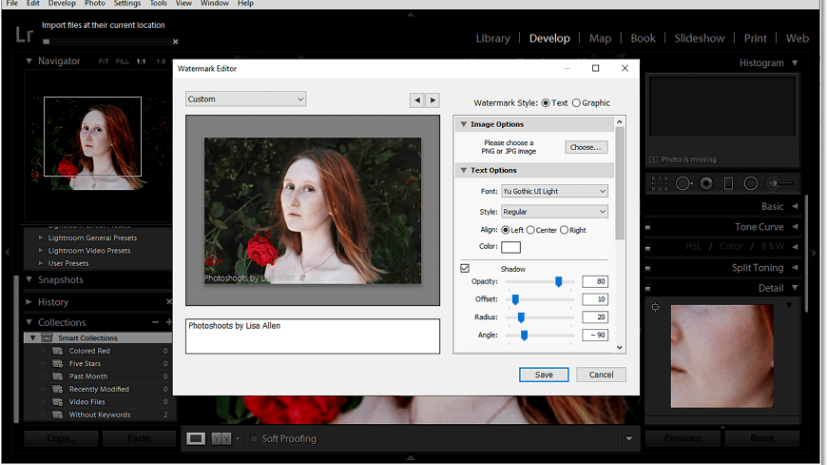Switch to the Library module
This screenshot has height=465, width=827.
(x=493, y=38)
